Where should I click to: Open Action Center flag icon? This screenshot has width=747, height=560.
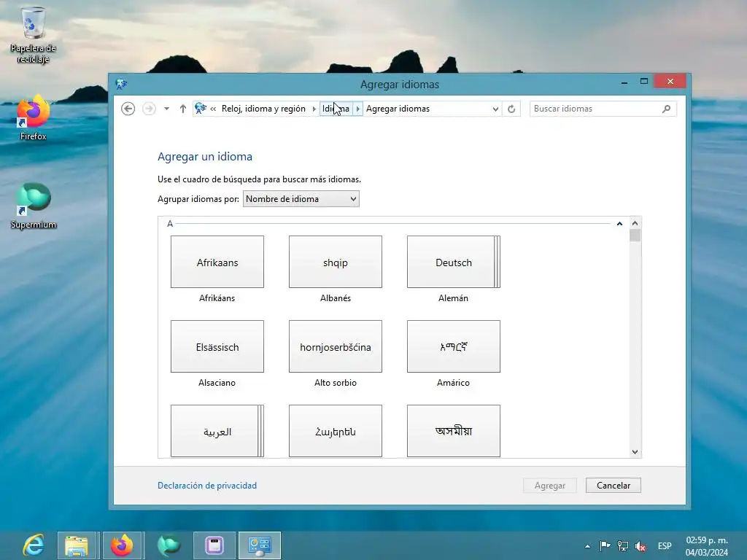click(x=605, y=545)
